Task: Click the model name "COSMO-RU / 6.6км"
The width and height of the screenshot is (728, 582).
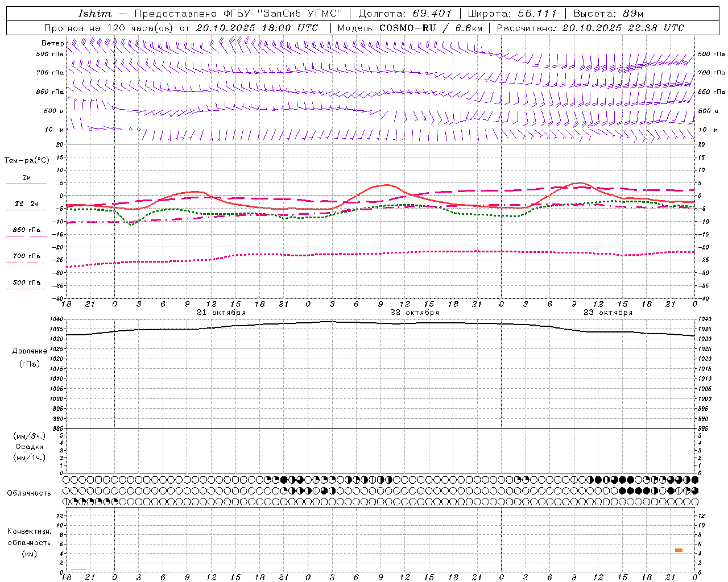Action: pyautogui.click(x=431, y=28)
